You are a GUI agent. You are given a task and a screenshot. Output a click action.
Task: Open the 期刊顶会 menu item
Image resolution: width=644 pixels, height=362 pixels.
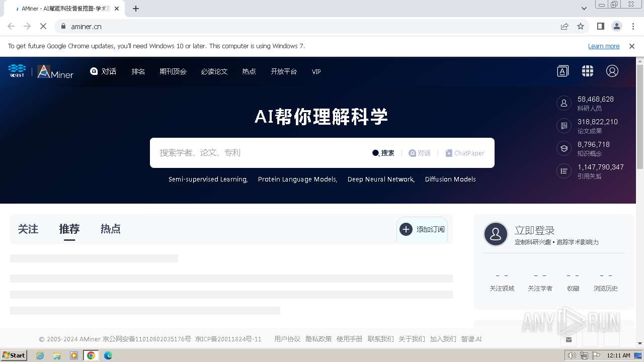(x=173, y=71)
